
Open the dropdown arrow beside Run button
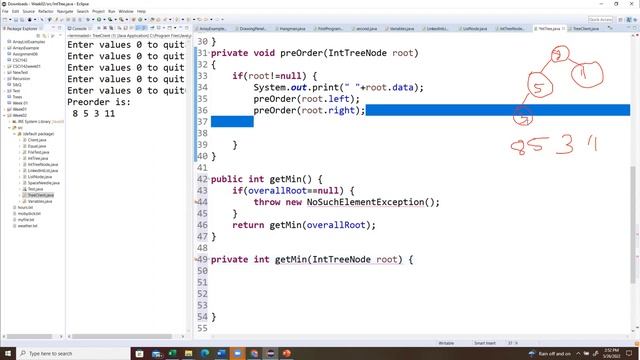tap(104, 20)
